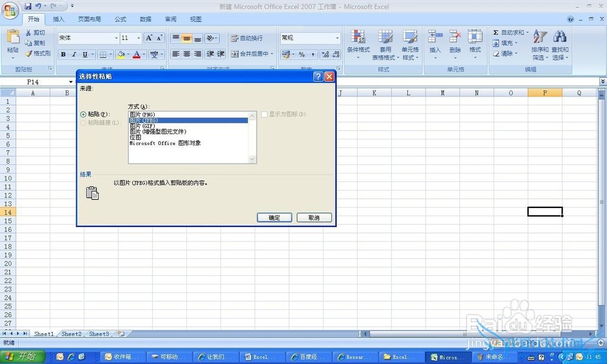
Task: Select 位图 in the format list
Action: (188, 137)
